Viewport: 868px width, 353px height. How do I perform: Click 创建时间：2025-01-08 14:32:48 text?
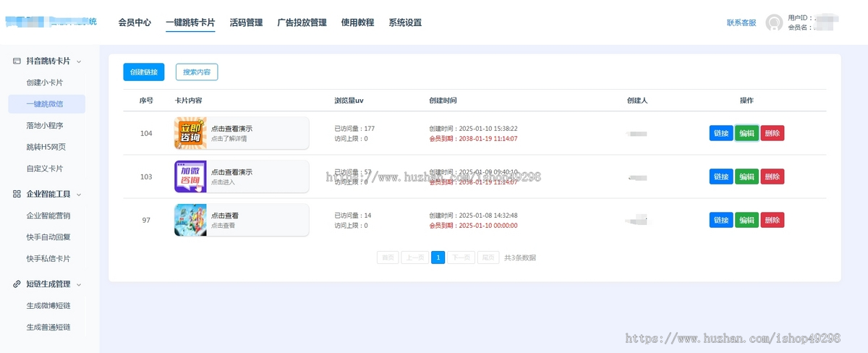click(x=473, y=216)
